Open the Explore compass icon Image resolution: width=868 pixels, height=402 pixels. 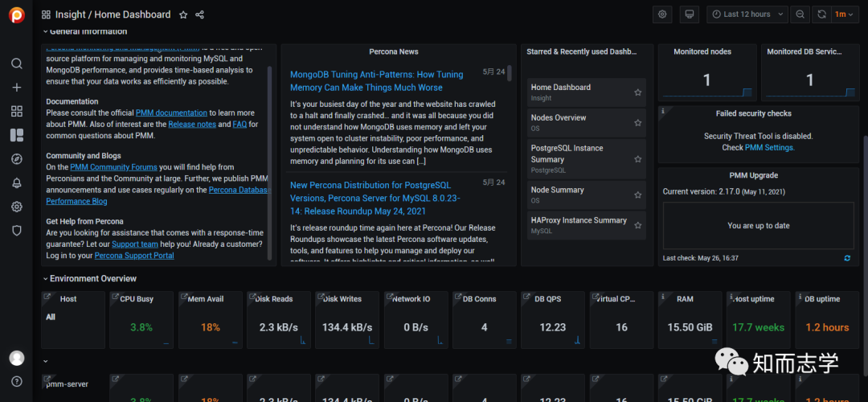click(x=17, y=159)
